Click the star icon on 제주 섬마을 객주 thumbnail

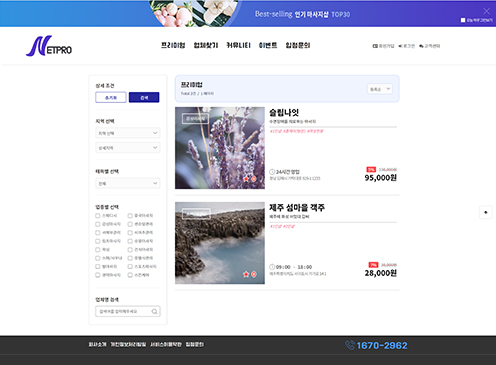coord(246,274)
